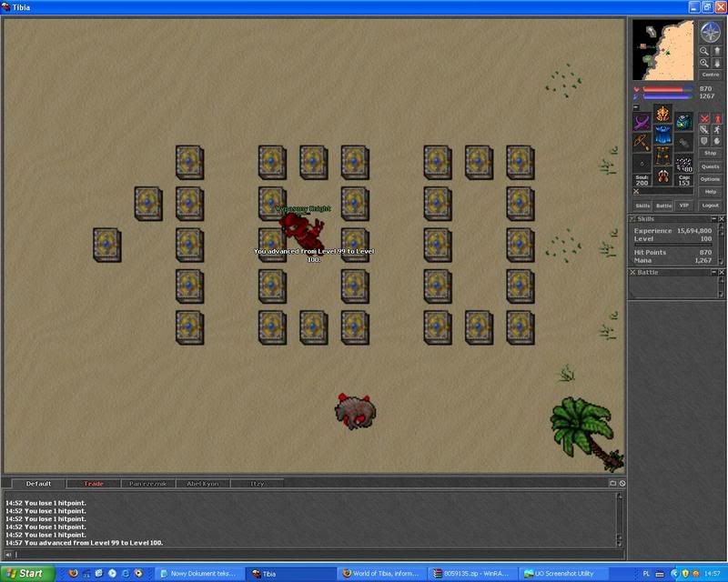
Task: Zoom in the minimap
Action: (704, 63)
